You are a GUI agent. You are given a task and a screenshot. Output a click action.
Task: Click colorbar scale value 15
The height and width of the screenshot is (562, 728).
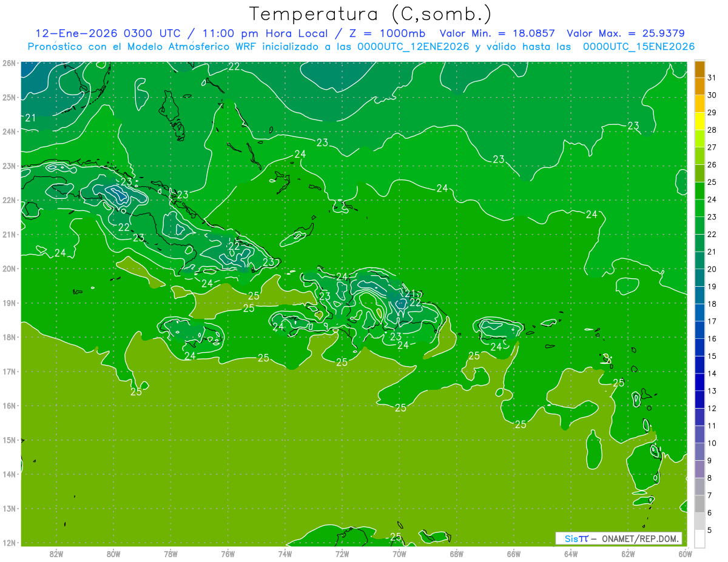click(712, 356)
